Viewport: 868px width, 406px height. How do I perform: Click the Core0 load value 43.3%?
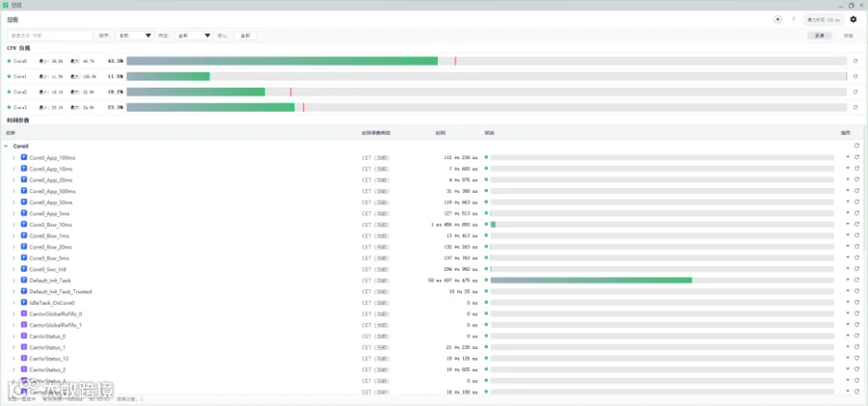[116, 61]
